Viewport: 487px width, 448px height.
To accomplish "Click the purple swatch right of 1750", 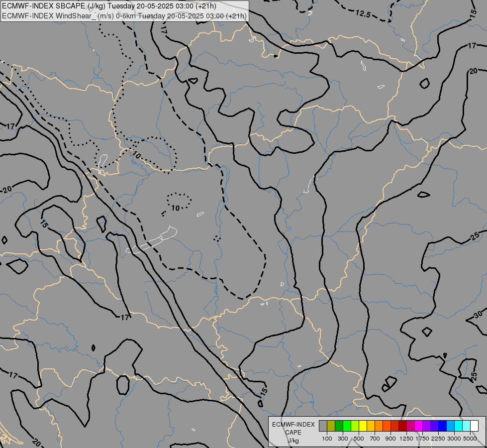I will point(427,426).
